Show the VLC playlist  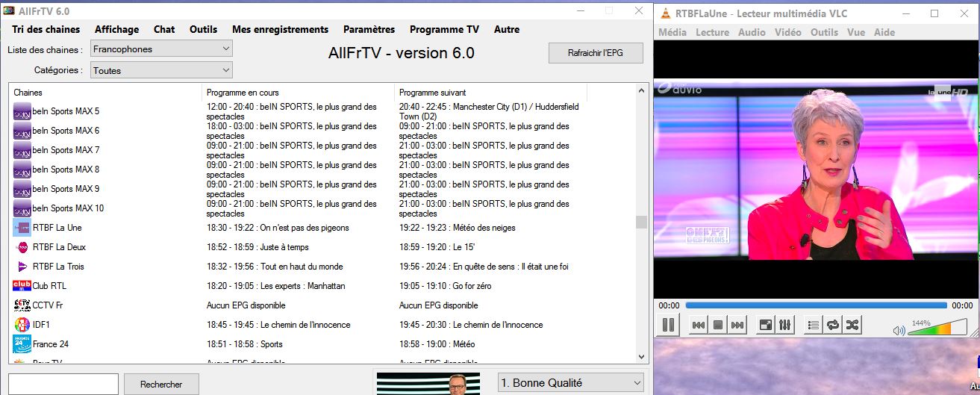click(x=814, y=326)
